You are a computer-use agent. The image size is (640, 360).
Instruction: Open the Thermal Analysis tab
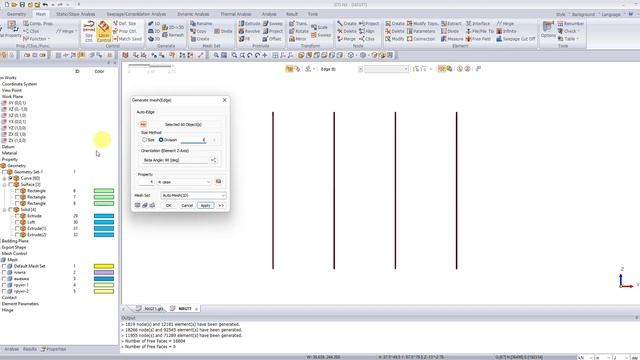pos(236,14)
